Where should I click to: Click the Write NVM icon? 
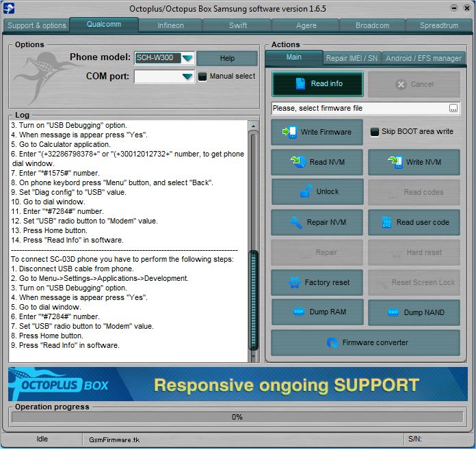point(395,162)
